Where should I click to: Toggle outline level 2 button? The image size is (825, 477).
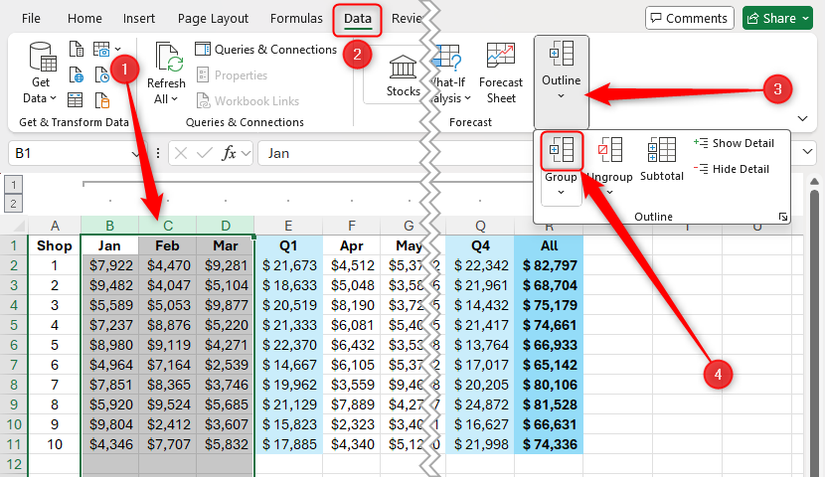pos(14,203)
